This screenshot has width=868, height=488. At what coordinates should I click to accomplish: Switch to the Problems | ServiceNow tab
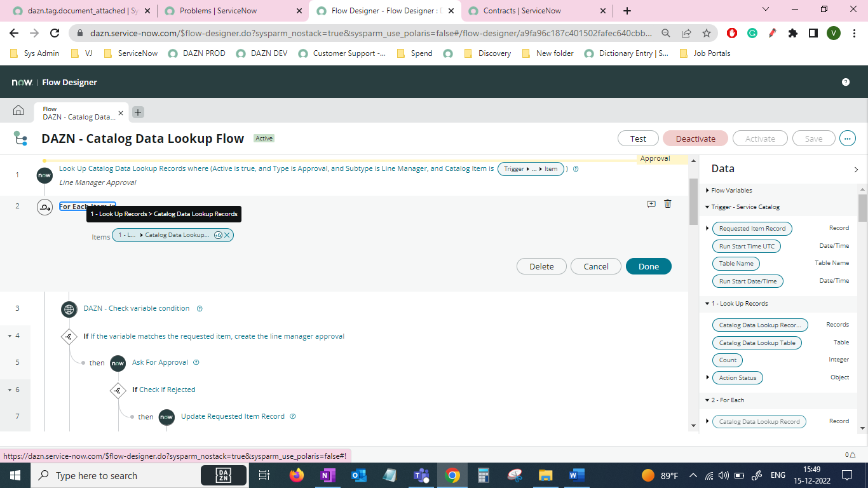point(231,11)
